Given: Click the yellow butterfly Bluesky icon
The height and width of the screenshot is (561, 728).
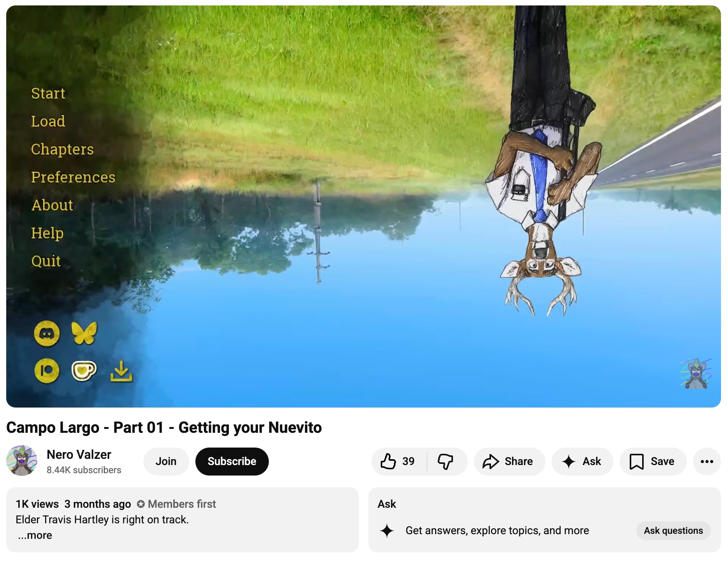Looking at the screenshot, I should pyautogui.click(x=84, y=333).
